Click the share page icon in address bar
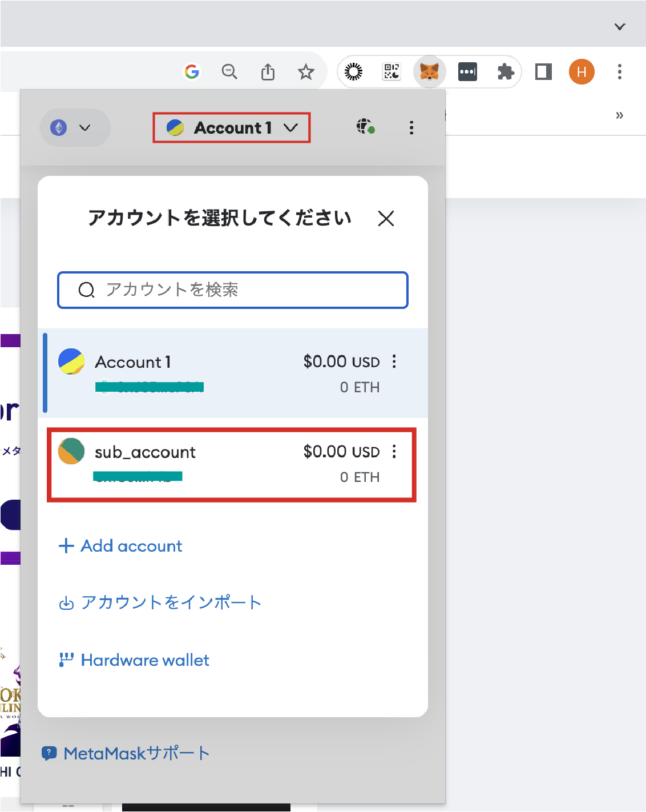 268,72
